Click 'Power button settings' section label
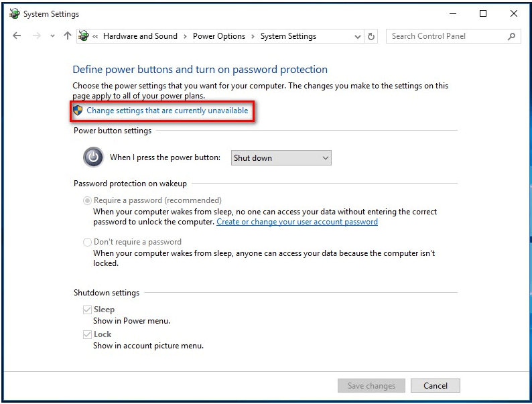This screenshot has height=404, width=532. (113, 131)
